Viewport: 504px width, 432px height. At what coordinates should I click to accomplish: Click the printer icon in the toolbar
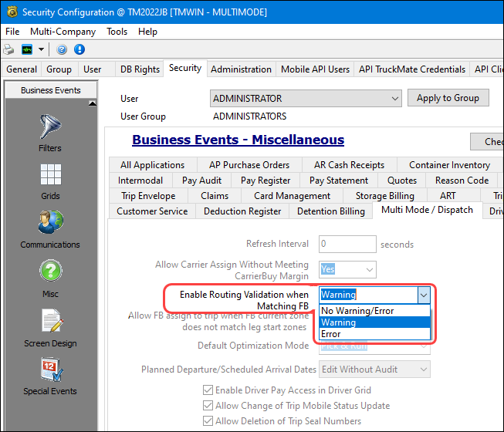point(8,49)
